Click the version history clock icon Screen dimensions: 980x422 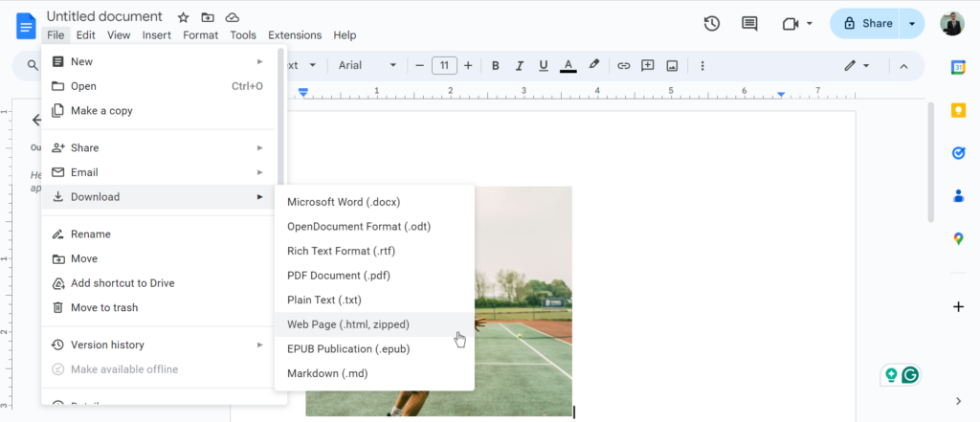coord(711,24)
